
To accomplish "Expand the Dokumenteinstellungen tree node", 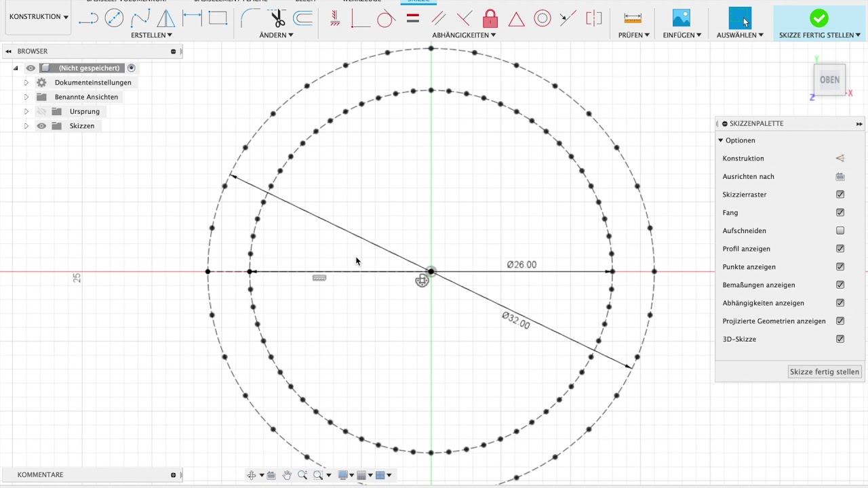I will point(26,83).
